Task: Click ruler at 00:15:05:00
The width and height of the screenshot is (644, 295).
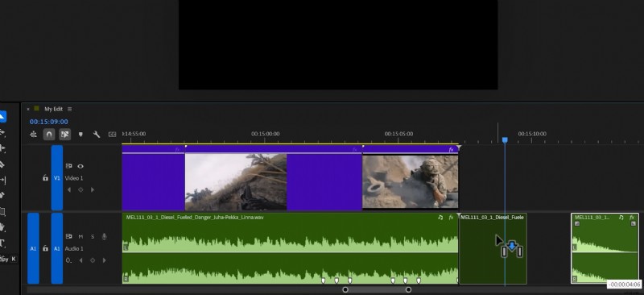Action: coord(398,134)
